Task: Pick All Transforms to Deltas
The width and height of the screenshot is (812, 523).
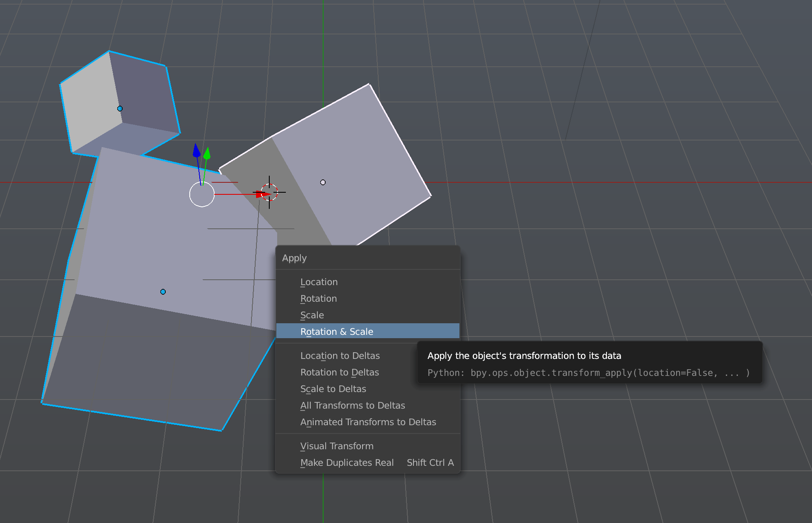Action: pos(352,405)
